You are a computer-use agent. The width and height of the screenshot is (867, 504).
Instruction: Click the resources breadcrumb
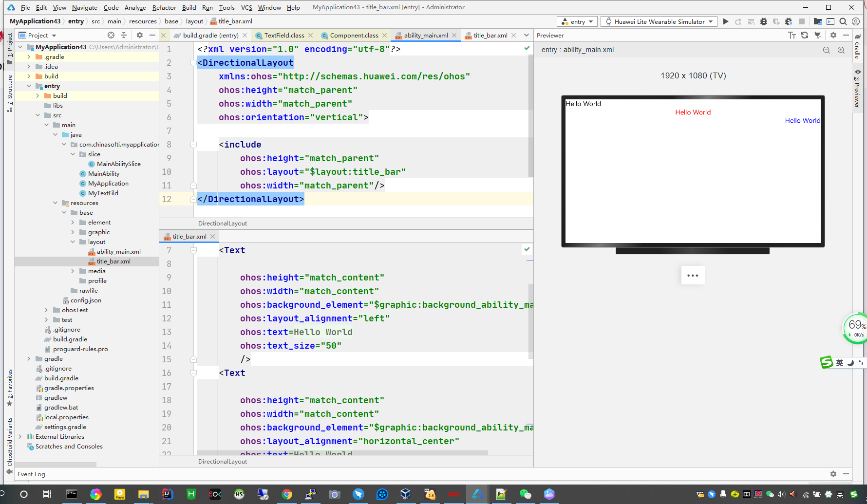coord(143,21)
